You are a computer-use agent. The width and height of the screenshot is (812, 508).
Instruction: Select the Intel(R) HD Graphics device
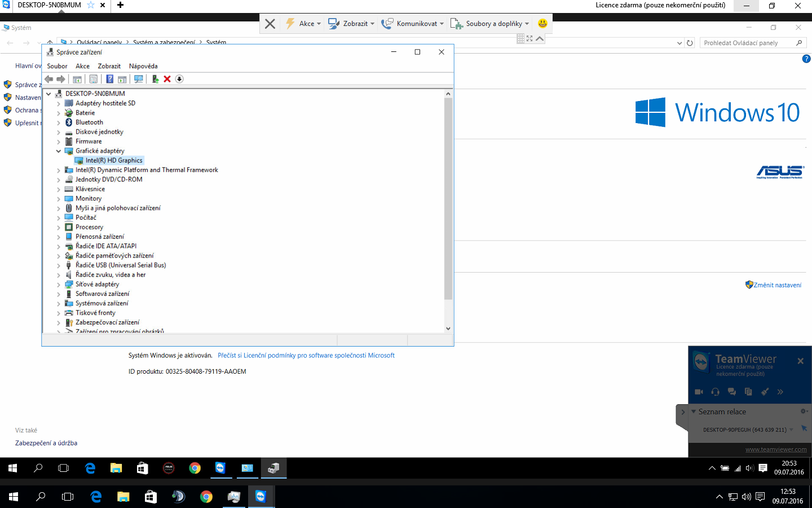pos(114,160)
